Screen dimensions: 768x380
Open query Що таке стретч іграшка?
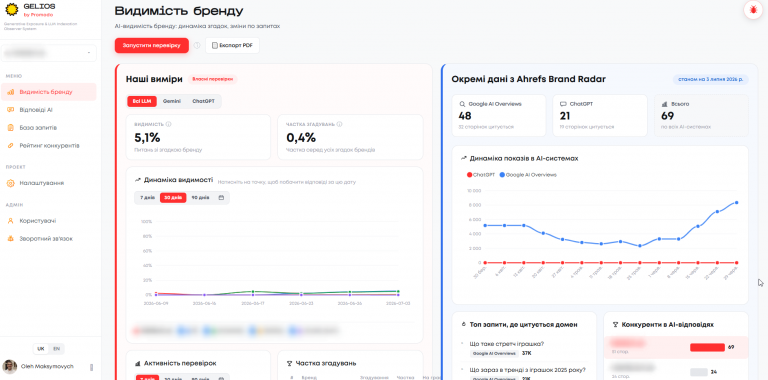click(507, 344)
